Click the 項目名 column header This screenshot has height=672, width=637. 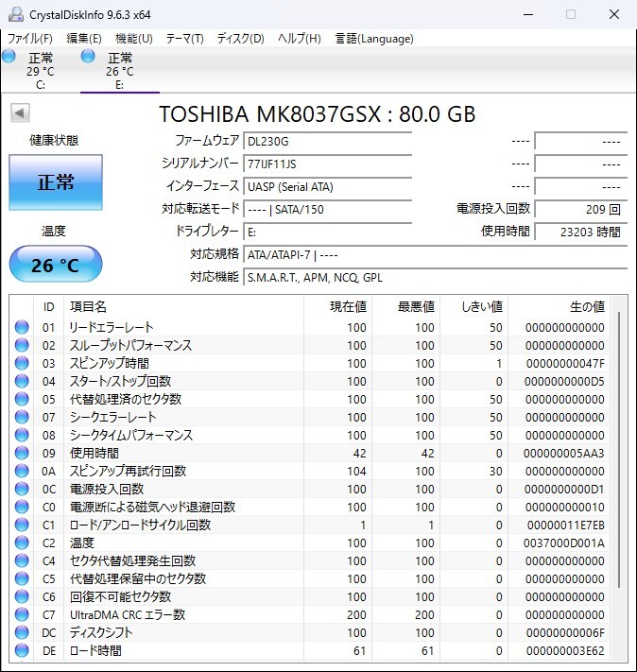pyautogui.click(x=183, y=306)
